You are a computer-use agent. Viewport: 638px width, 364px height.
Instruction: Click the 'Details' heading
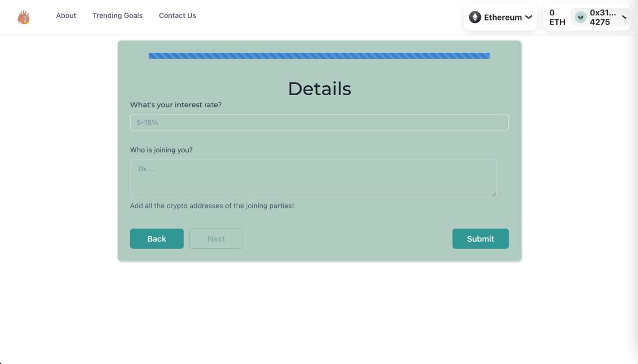tap(319, 89)
